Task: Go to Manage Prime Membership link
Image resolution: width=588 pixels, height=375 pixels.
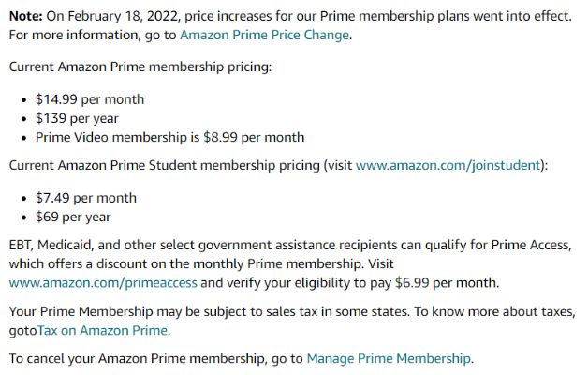Action: 389,357
